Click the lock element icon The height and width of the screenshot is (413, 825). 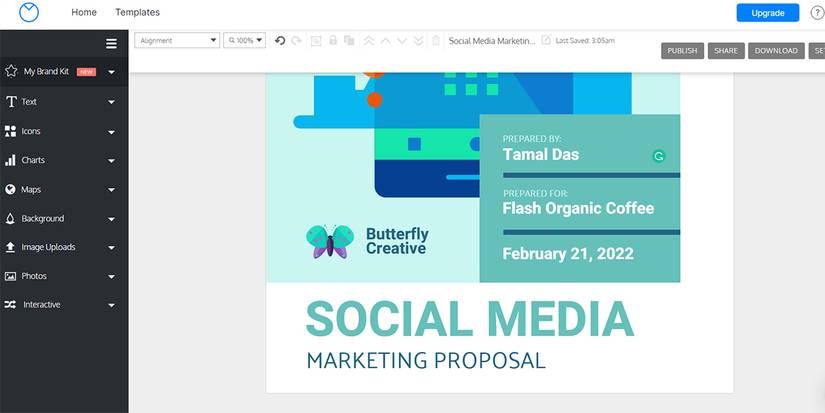(333, 40)
